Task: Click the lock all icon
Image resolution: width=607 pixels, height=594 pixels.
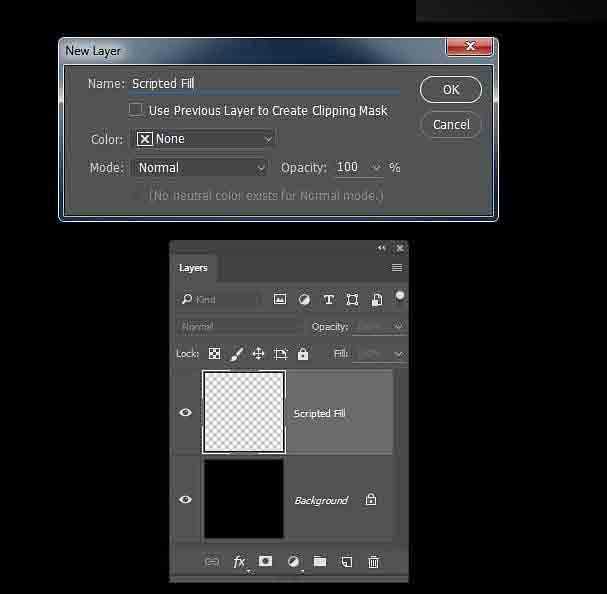Action: 303,354
